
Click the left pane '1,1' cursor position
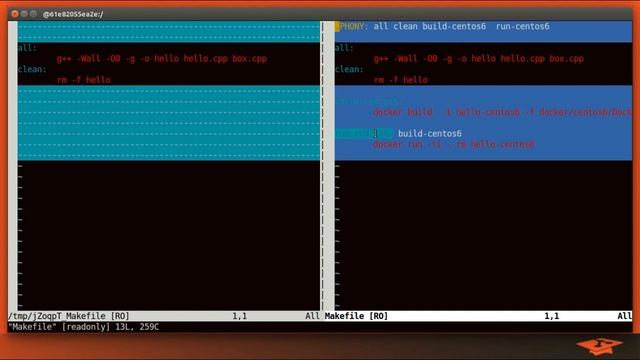(x=240, y=316)
